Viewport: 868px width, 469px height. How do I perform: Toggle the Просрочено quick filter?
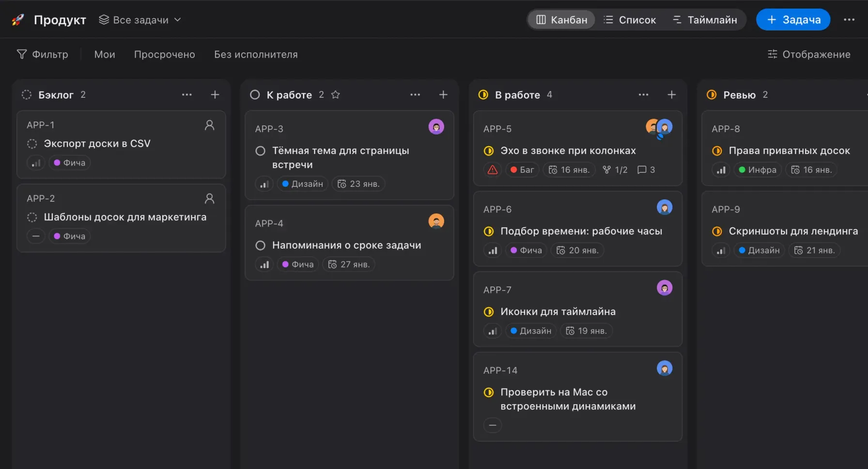(x=165, y=54)
